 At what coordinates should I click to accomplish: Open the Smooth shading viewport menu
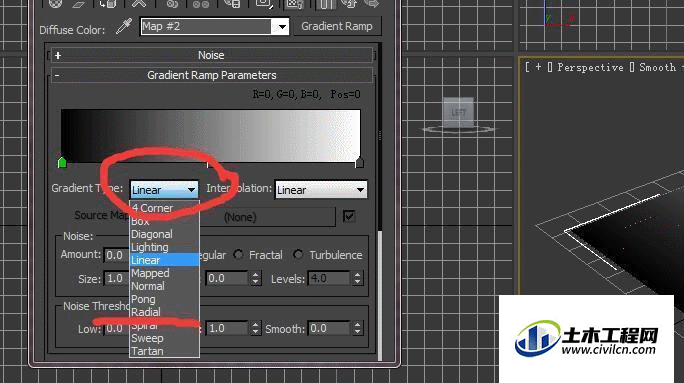[657, 67]
